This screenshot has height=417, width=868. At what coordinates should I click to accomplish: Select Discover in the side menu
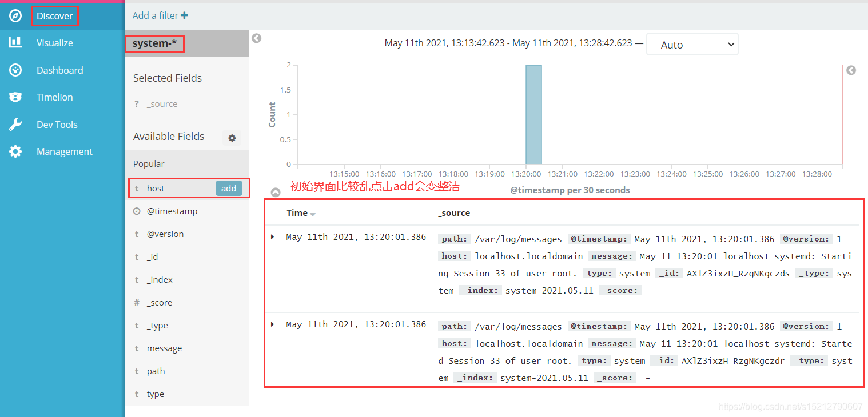(55, 16)
